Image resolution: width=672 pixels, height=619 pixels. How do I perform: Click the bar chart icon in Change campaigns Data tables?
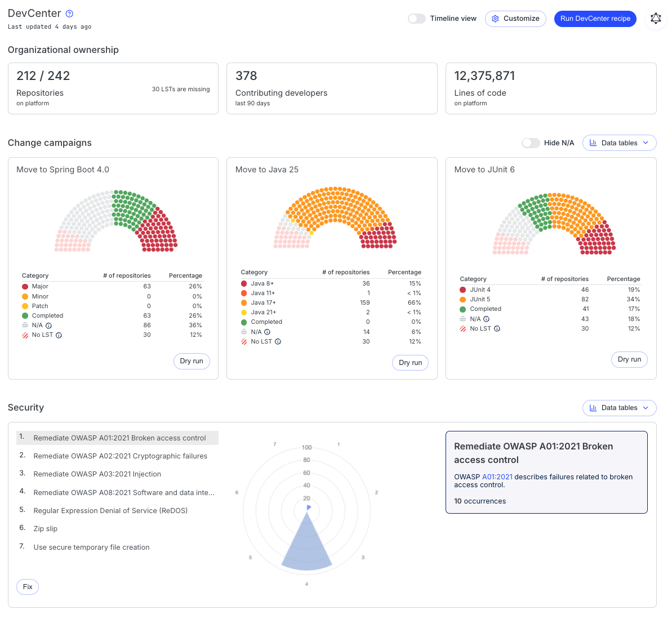(x=593, y=142)
